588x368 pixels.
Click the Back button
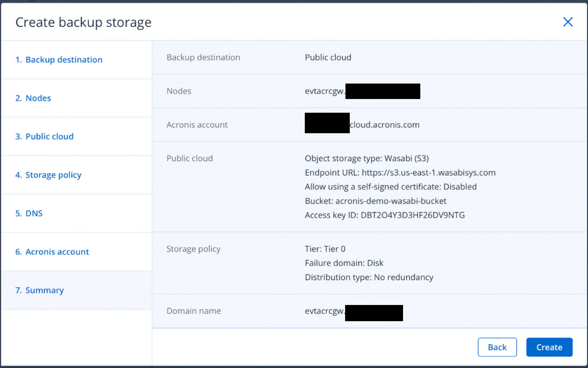coord(497,347)
